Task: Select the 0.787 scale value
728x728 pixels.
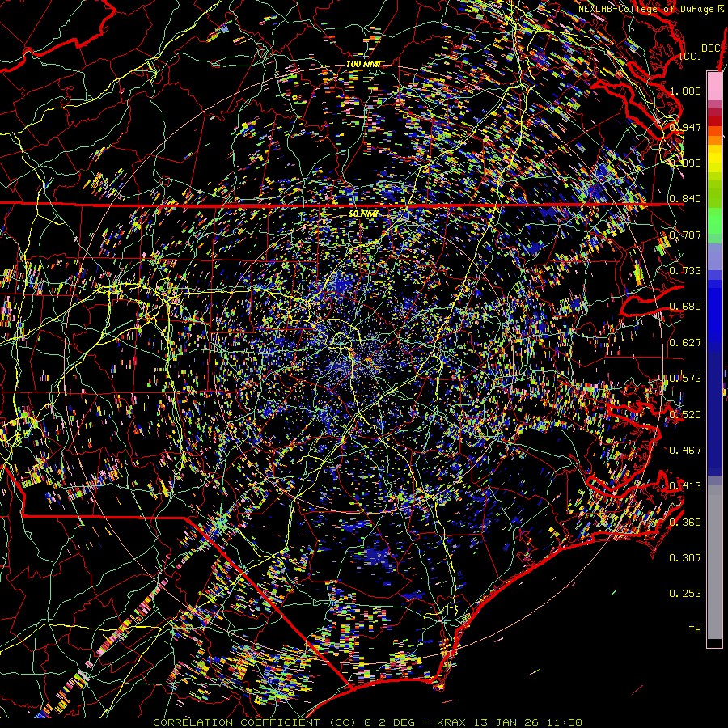Action: pyautogui.click(x=685, y=235)
